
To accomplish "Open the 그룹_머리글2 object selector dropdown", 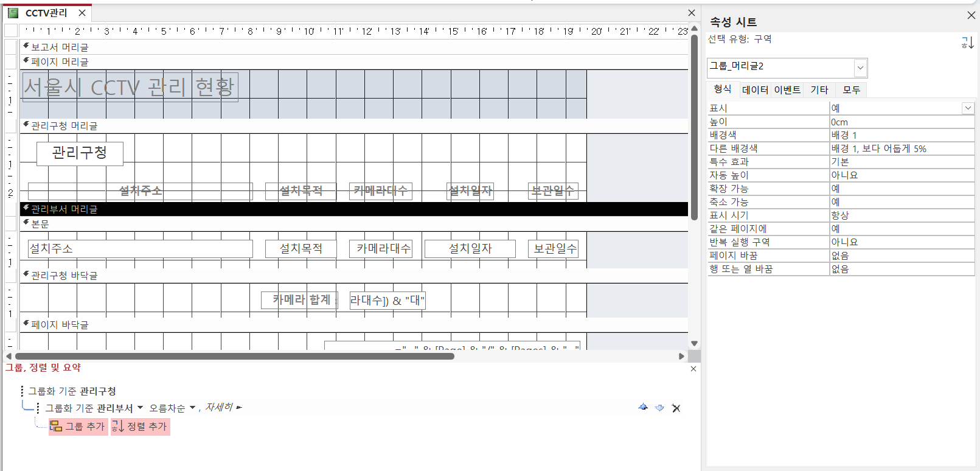I will click(860, 68).
